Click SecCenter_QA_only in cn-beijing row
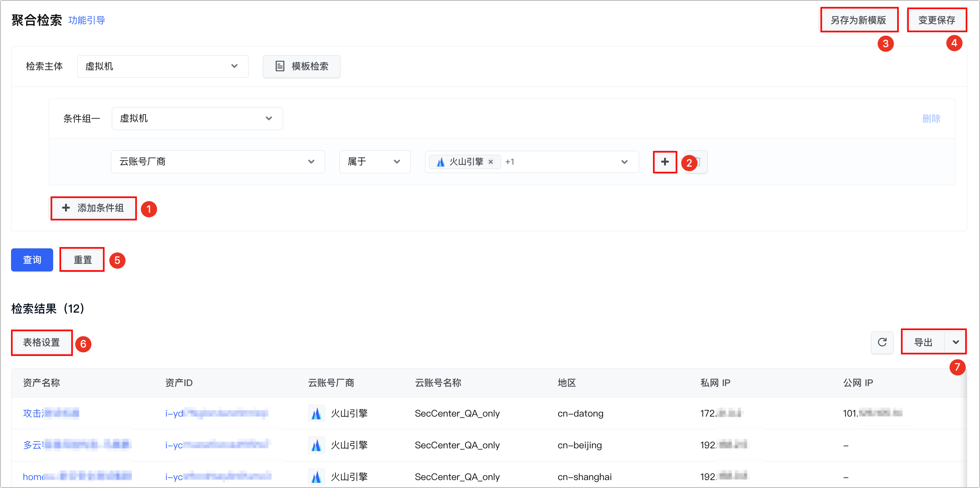The height and width of the screenshot is (488, 980). [x=457, y=445]
